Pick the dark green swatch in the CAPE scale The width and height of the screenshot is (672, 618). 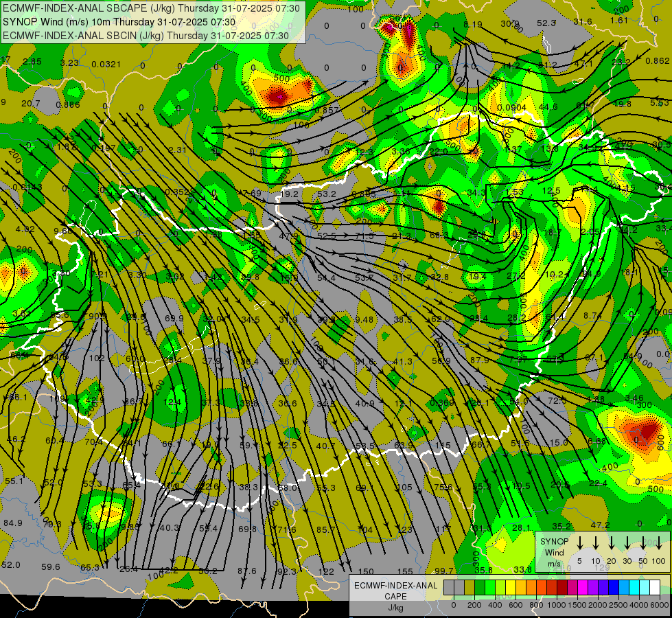tap(480, 588)
